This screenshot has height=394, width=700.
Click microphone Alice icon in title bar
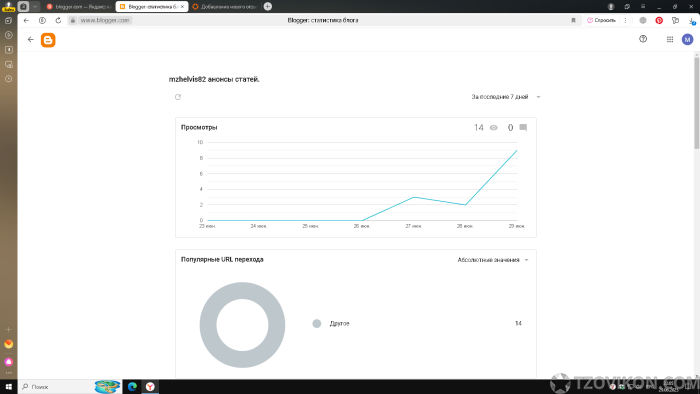tap(611, 6)
